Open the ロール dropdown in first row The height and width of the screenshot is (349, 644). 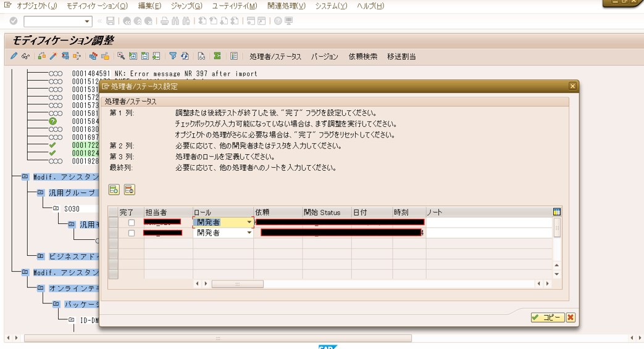coord(249,223)
